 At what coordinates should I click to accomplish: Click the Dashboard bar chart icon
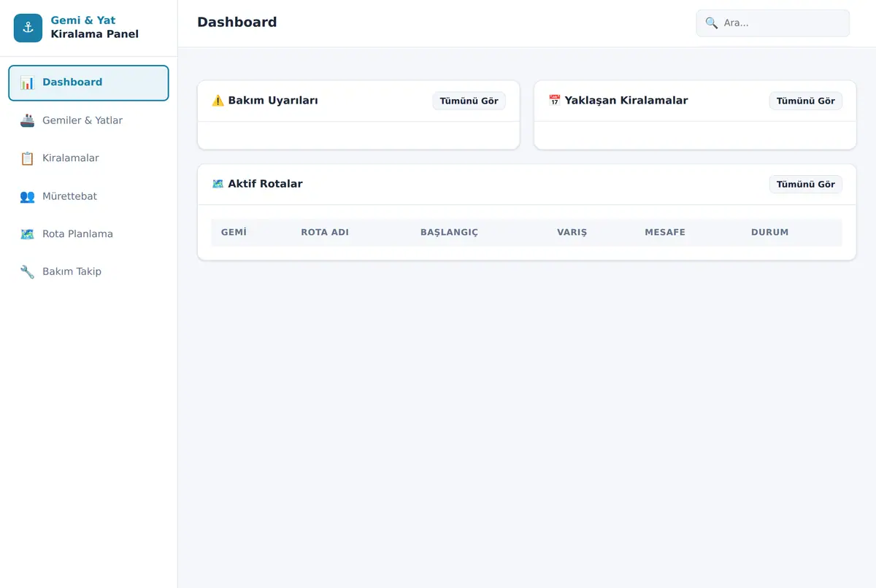(x=27, y=82)
